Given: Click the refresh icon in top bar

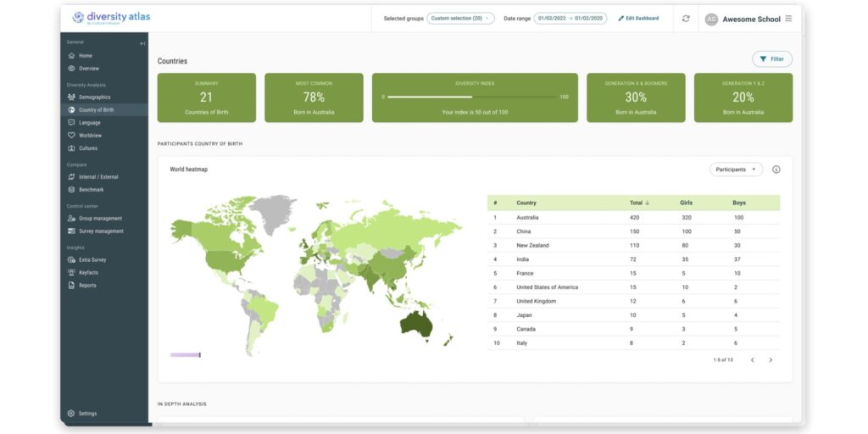Looking at the screenshot, I should coord(686,19).
